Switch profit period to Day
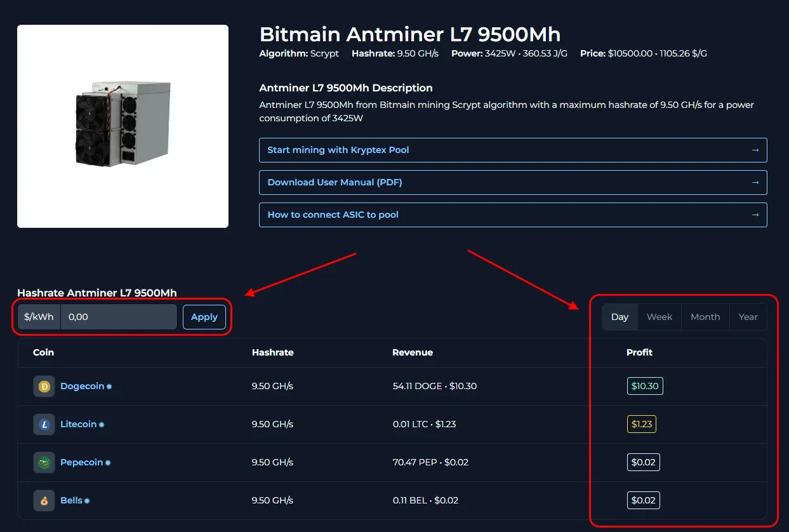The image size is (789, 532). tap(620, 317)
